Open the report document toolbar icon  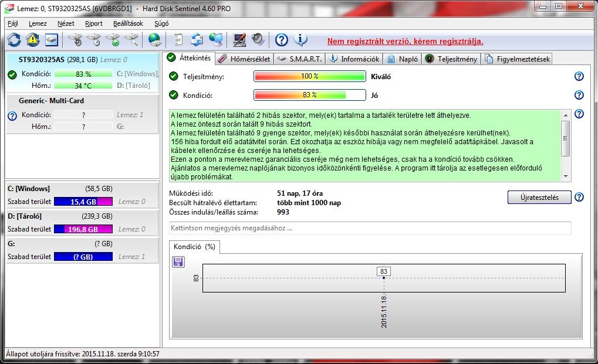pos(178,40)
